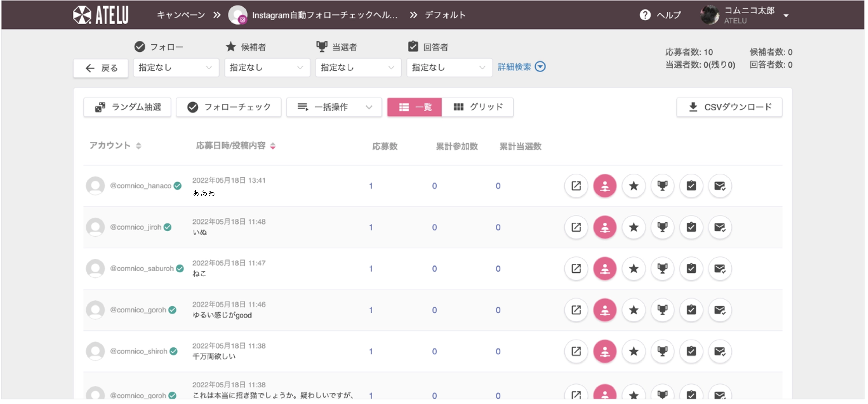Image resolution: width=868 pixels, height=404 pixels.
Task: Click the ATELU logo
Action: 101,15
